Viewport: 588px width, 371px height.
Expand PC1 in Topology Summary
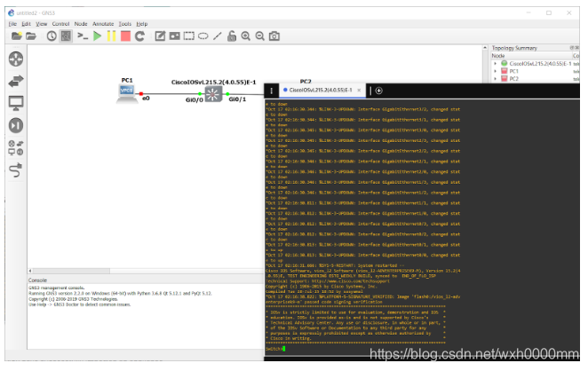(496, 71)
